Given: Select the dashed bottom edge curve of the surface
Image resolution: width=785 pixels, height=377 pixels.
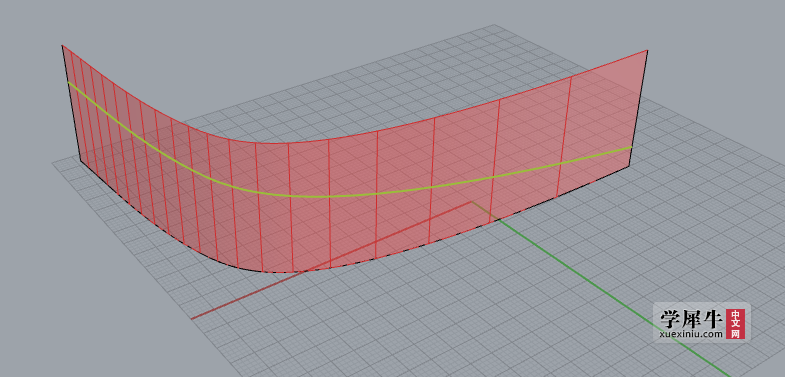Looking at the screenshot, I should [290, 272].
